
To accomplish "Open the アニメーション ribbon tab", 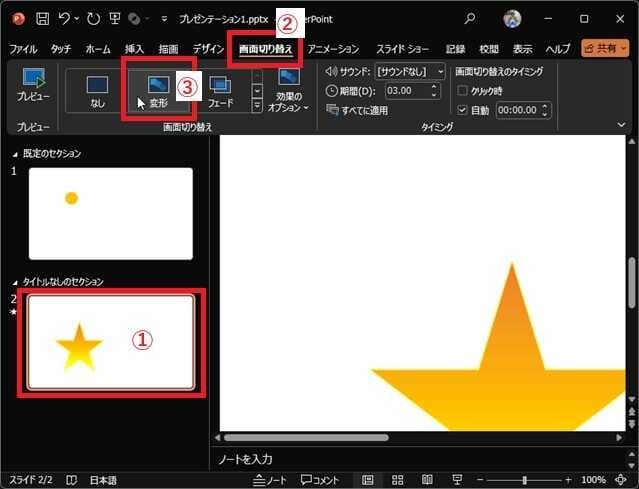I will coord(333,48).
